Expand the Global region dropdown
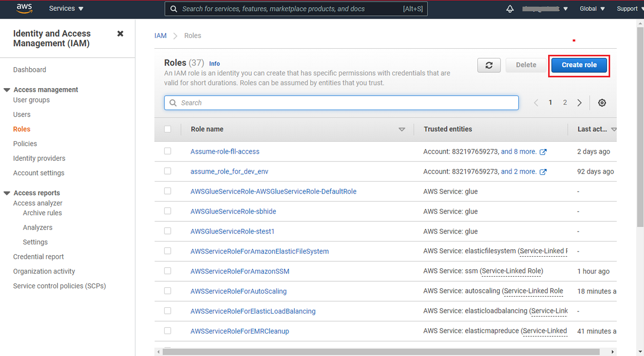Screen dimensions: 644x356 coord(592,9)
